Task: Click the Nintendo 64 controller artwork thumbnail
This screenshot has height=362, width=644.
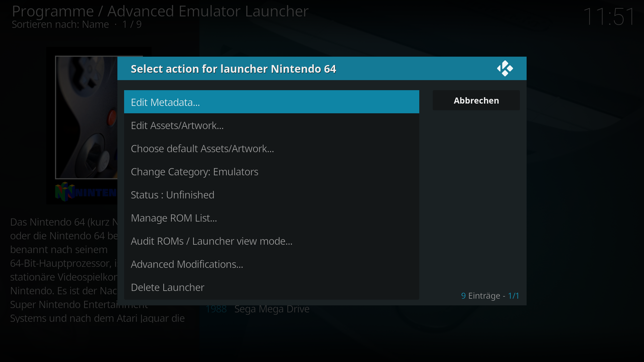Action: point(87,117)
